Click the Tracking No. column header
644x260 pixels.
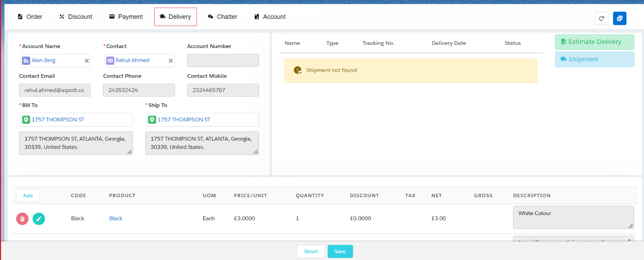pyautogui.click(x=378, y=44)
